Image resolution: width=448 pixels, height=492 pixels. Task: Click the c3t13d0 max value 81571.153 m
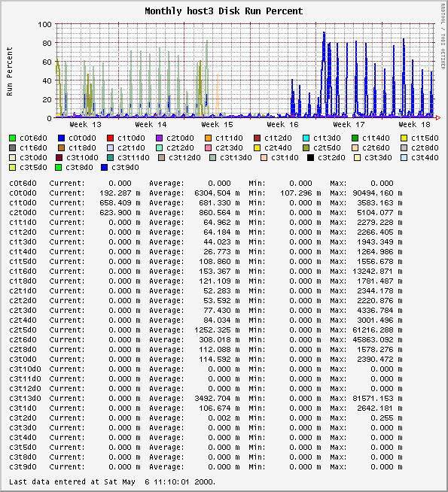point(377,398)
